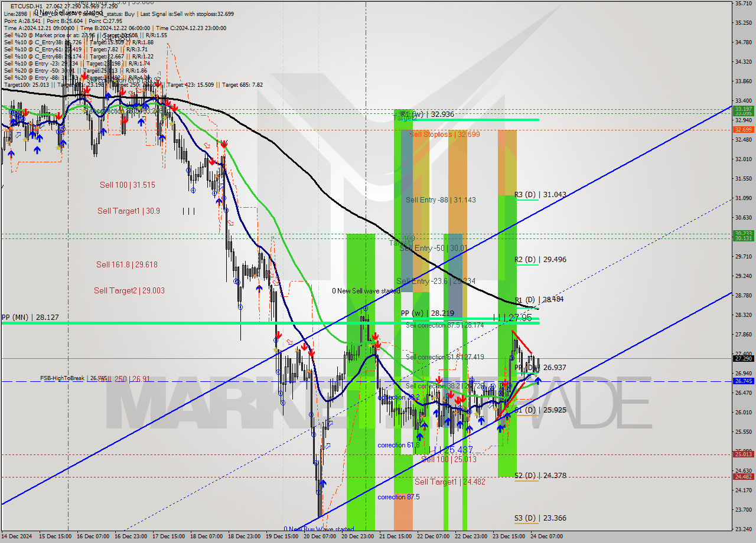This screenshot has height=543, width=756.
Task: Click the 'R1 (w) | 32.936' label
Action: (x=427, y=114)
